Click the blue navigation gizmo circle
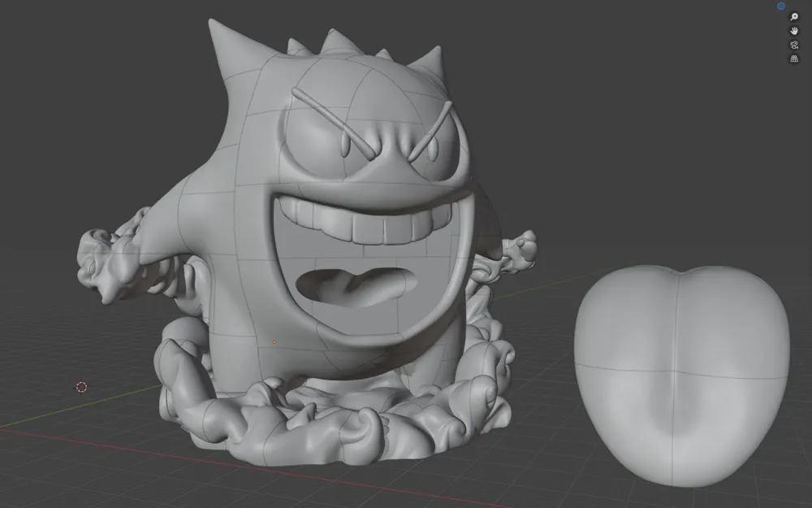 (x=781, y=6)
